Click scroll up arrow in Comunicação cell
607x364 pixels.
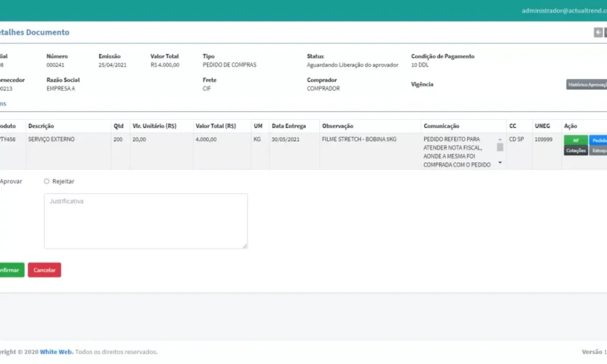point(500,140)
